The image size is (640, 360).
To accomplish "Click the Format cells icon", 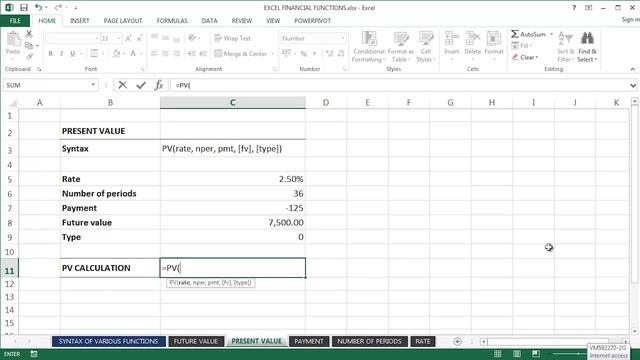I will click(x=493, y=39).
